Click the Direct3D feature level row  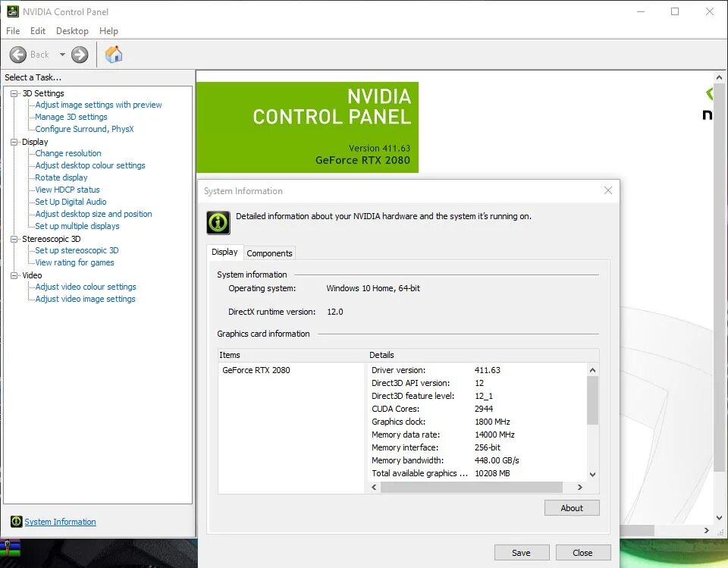tap(477, 396)
